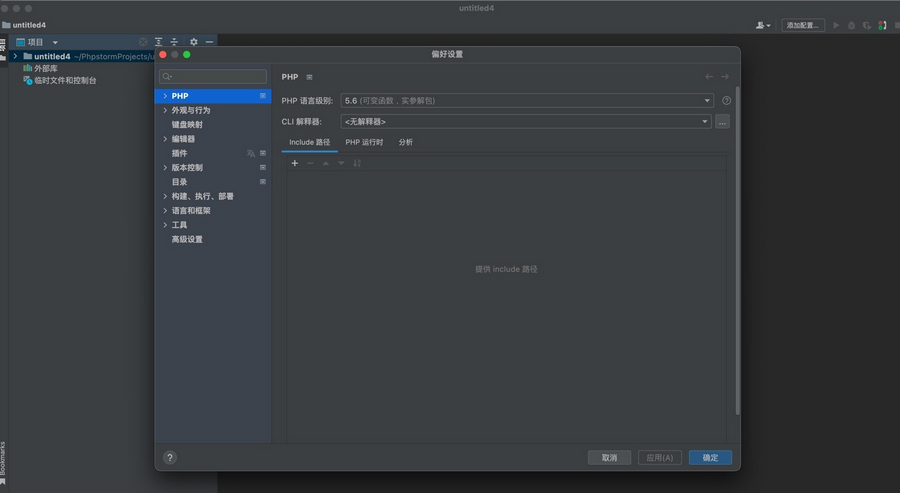
Task: Hide the project tool window with minus icon
Action: (x=209, y=42)
